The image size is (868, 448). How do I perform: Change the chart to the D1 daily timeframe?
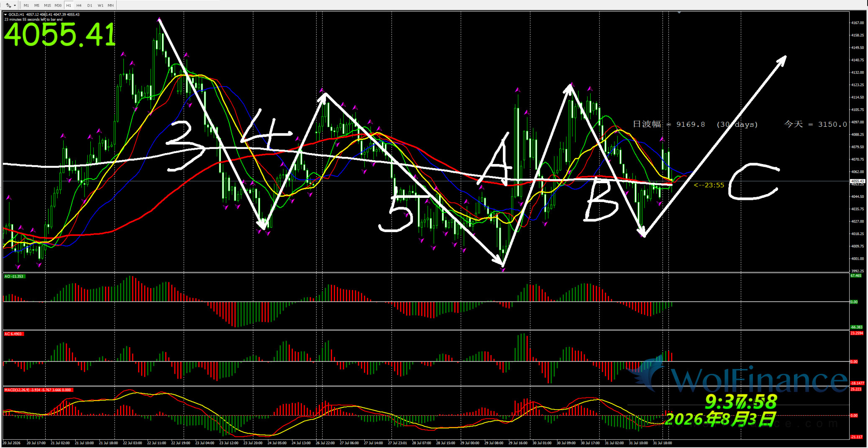(90, 5)
